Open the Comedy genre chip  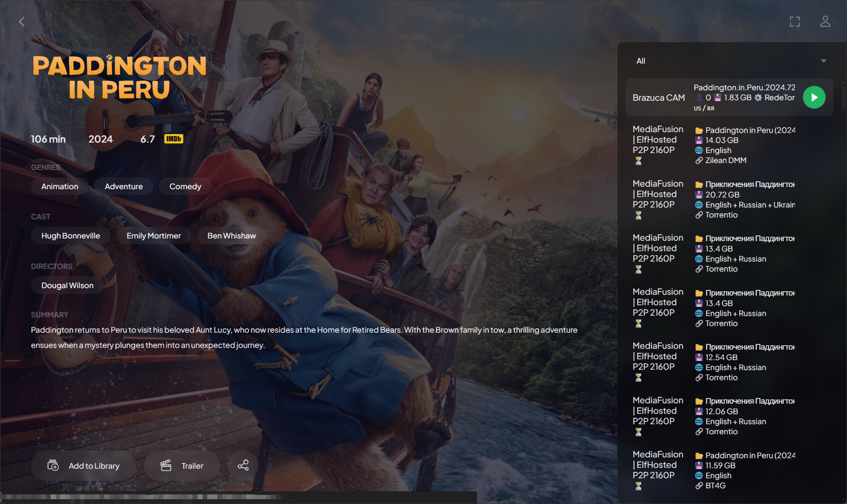185,186
